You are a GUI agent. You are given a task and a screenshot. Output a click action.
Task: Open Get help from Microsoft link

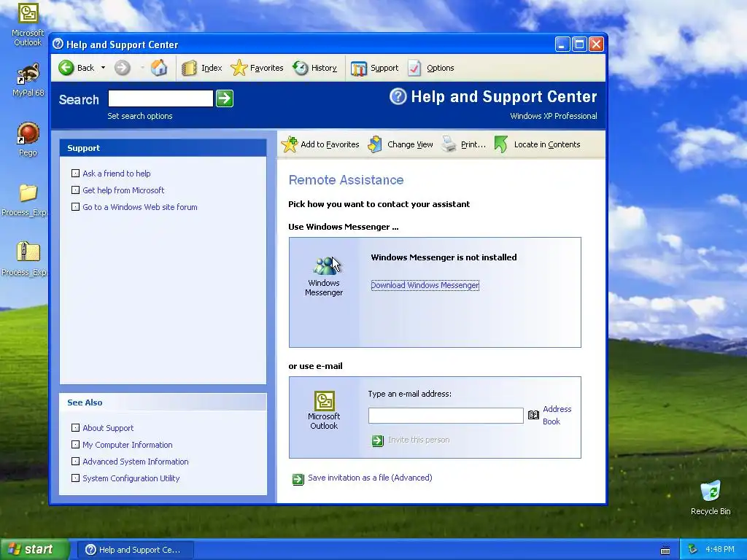pos(123,190)
